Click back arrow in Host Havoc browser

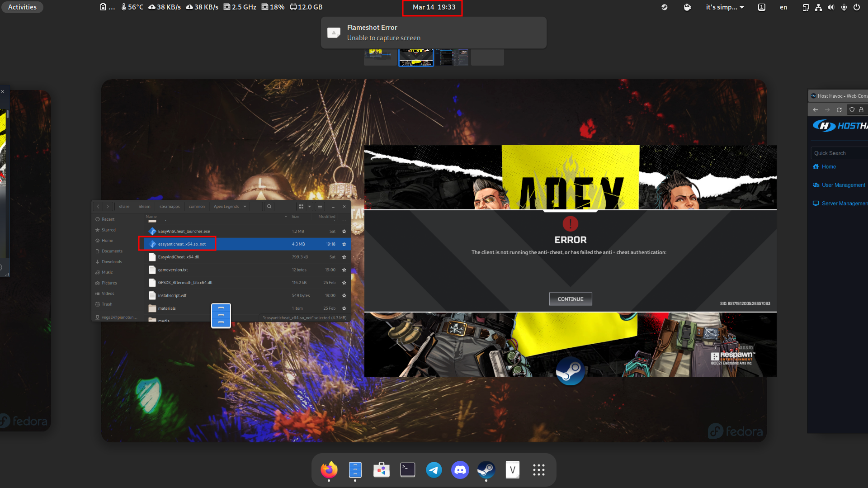pos(816,110)
